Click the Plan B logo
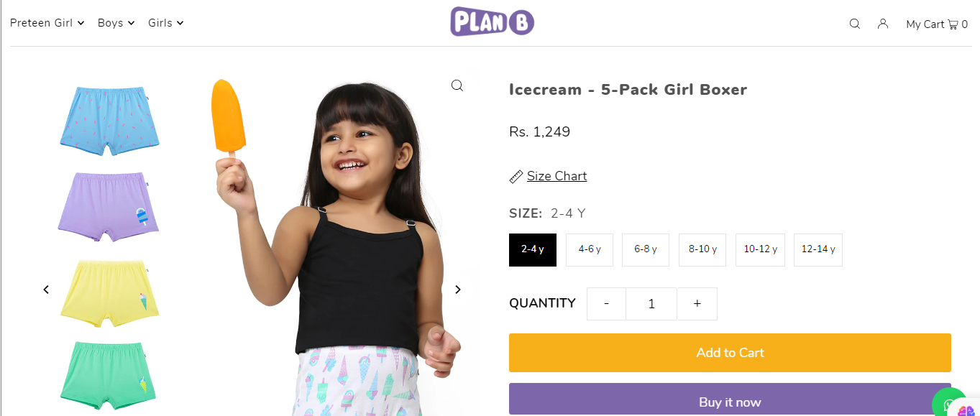The width and height of the screenshot is (980, 416). [x=492, y=22]
